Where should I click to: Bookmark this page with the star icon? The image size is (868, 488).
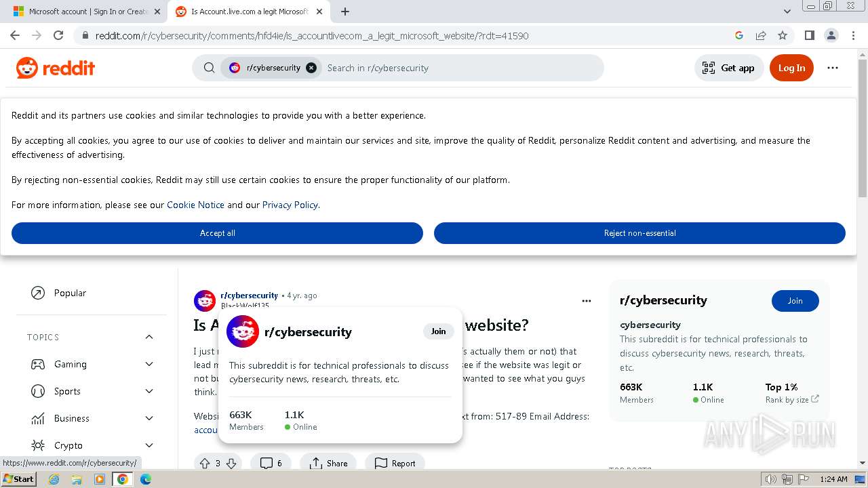(783, 35)
